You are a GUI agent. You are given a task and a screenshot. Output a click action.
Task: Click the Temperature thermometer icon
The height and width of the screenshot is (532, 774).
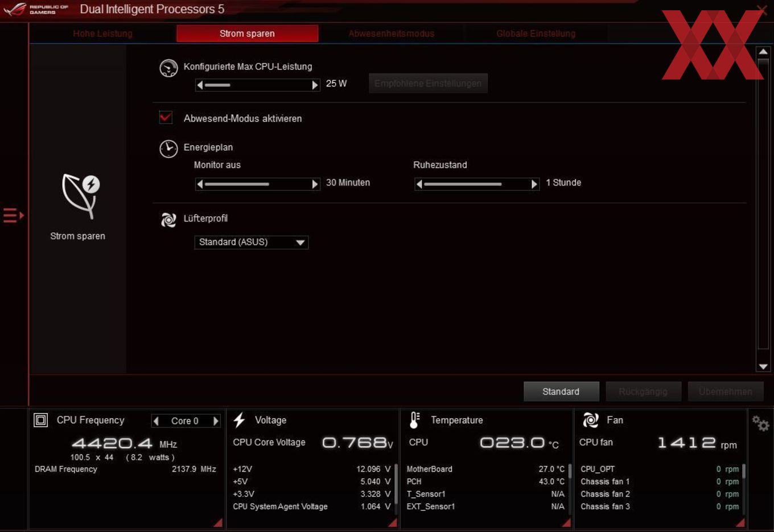tap(415, 420)
